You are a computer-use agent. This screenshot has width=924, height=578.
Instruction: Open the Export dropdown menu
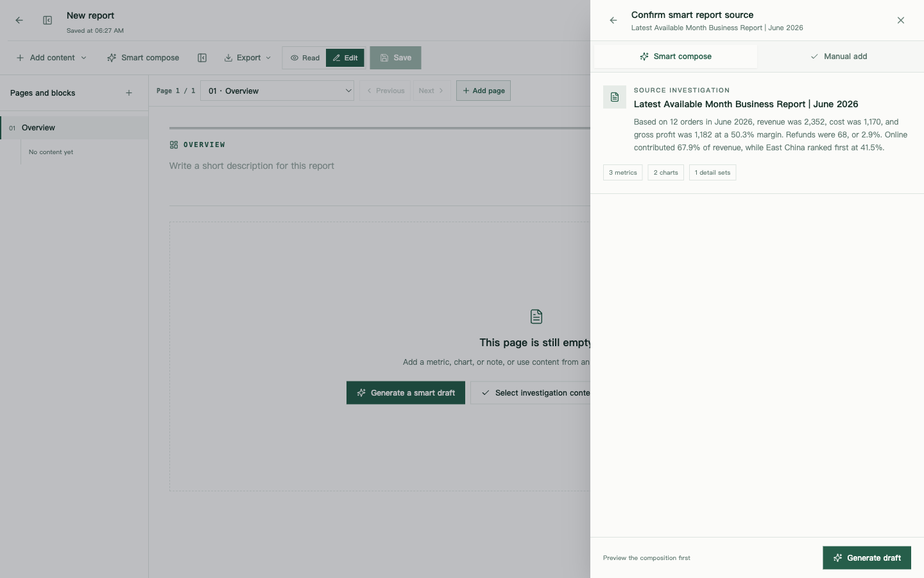tap(248, 58)
